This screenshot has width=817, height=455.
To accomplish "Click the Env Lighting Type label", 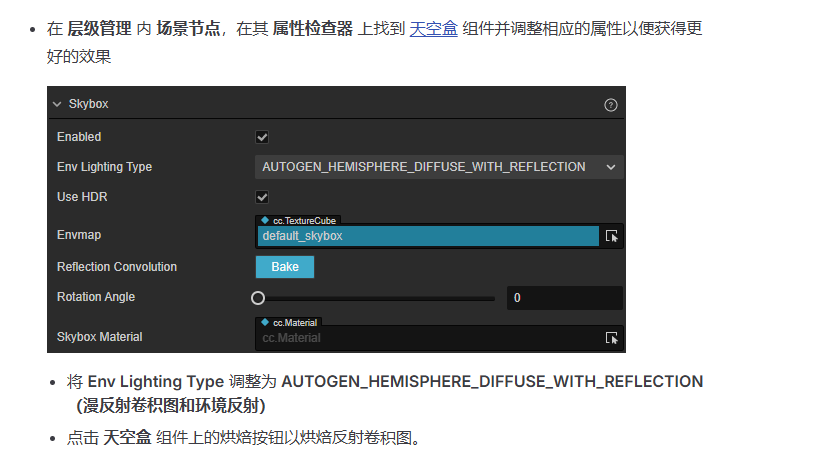I will click(104, 167).
